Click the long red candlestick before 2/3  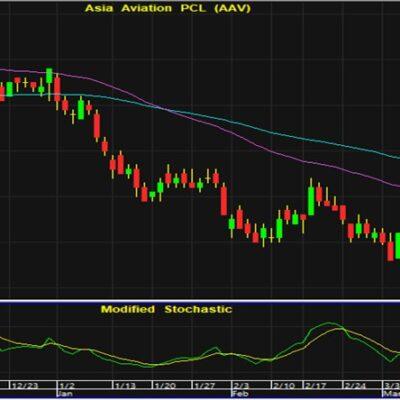[224, 201]
